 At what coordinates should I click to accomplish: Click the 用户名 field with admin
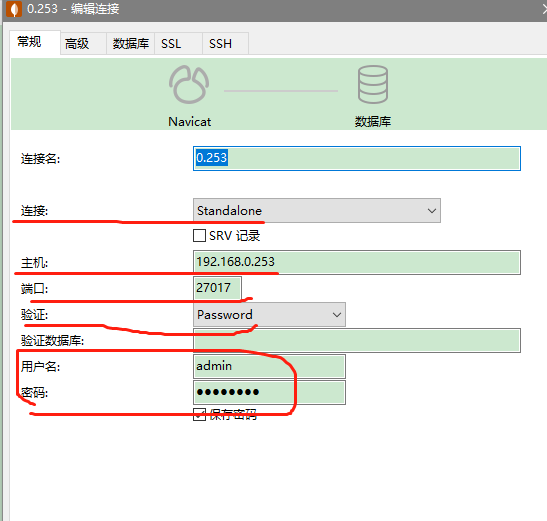(269, 366)
